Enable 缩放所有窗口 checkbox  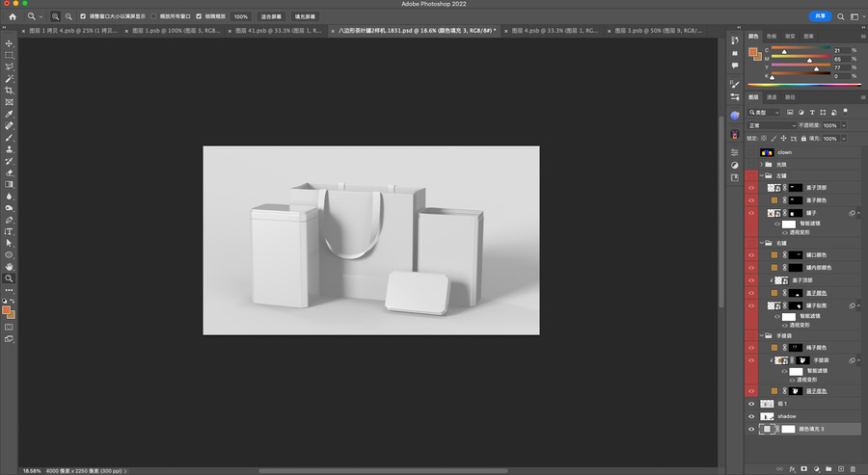click(154, 16)
